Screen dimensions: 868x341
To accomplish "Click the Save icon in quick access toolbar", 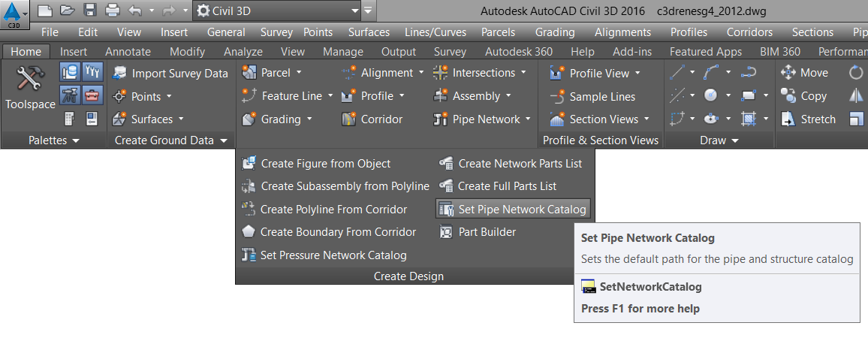I will pos(90,11).
